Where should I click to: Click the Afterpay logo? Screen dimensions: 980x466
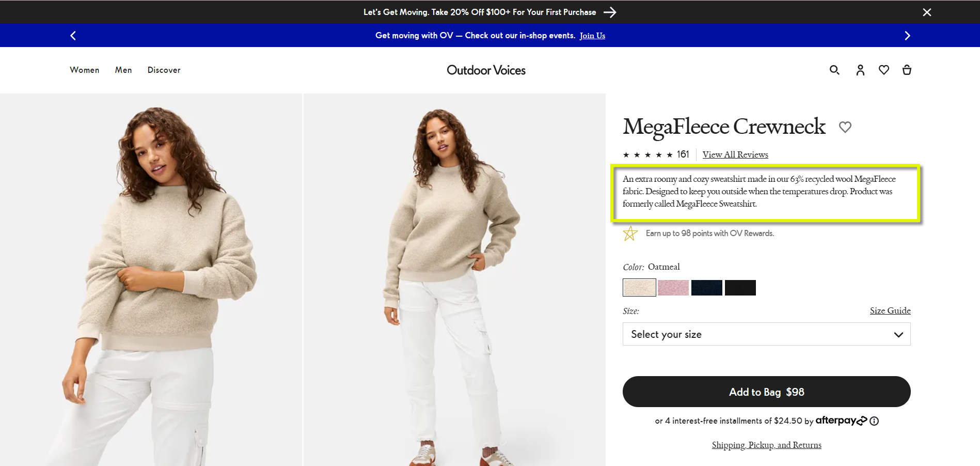(841, 421)
